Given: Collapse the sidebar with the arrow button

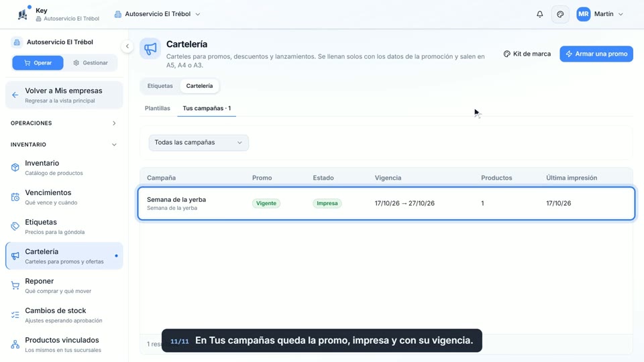Looking at the screenshot, I should click(x=127, y=46).
